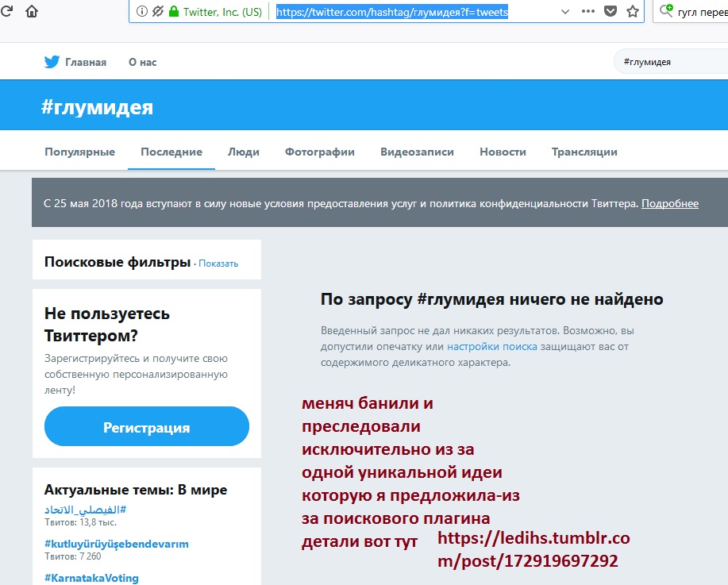Open the #KarnatakaVoting trend
This screenshot has height=585, width=728.
[x=91, y=578]
